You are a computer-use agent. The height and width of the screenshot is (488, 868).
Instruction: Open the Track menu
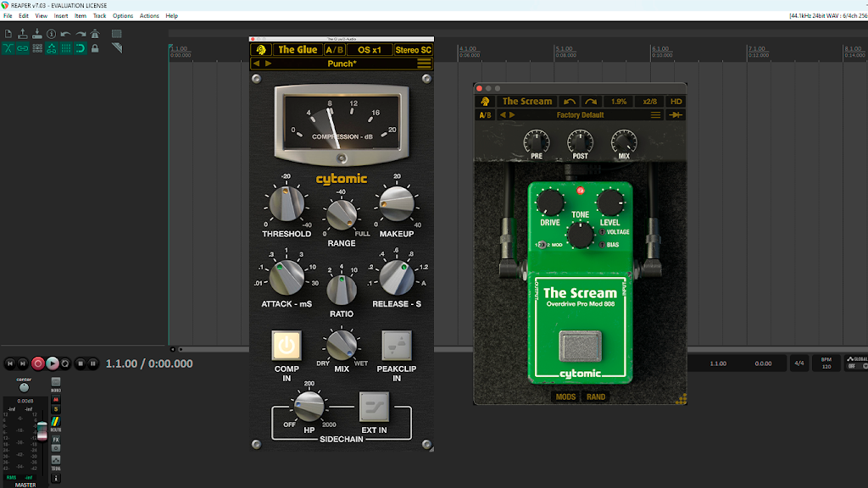coord(100,16)
